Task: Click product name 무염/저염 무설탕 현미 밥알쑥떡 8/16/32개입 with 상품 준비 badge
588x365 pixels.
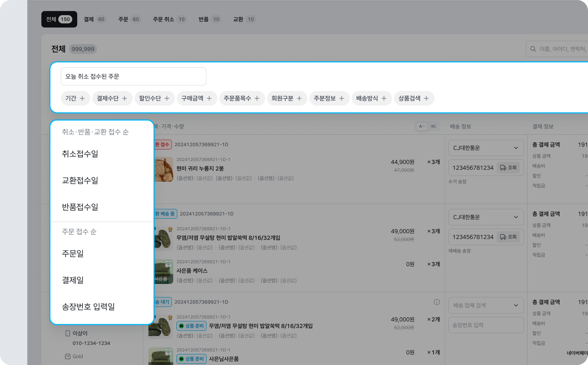Action: pyautogui.click(x=261, y=326)
